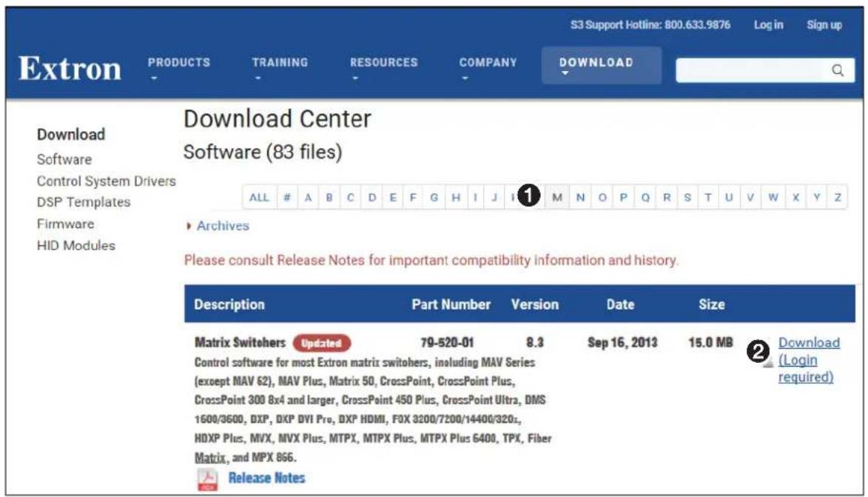Select HID Modules in the sidebar
Image resolution: width=868 pixels, height=497 pixels.
coord(75,245)
